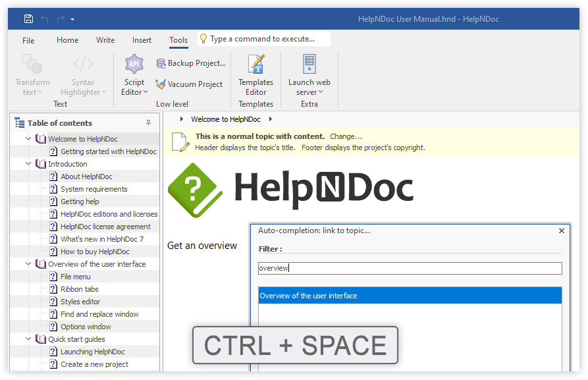Viewport: 588px width, 380px height.
Task: Collapse the 'Welcome to HelpNDoc' tree node
Action: tap(28, 139)
